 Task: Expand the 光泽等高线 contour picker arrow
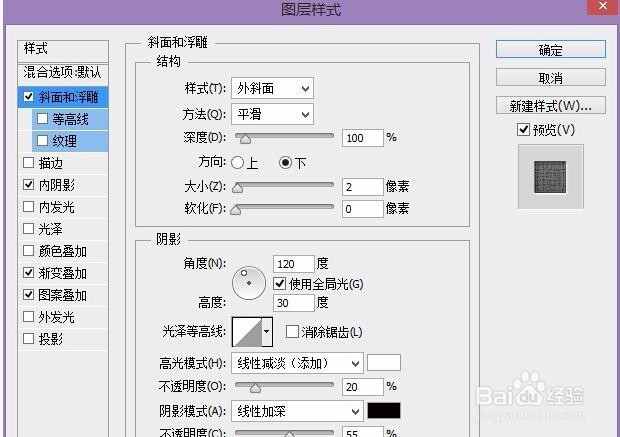pos(267,331)
